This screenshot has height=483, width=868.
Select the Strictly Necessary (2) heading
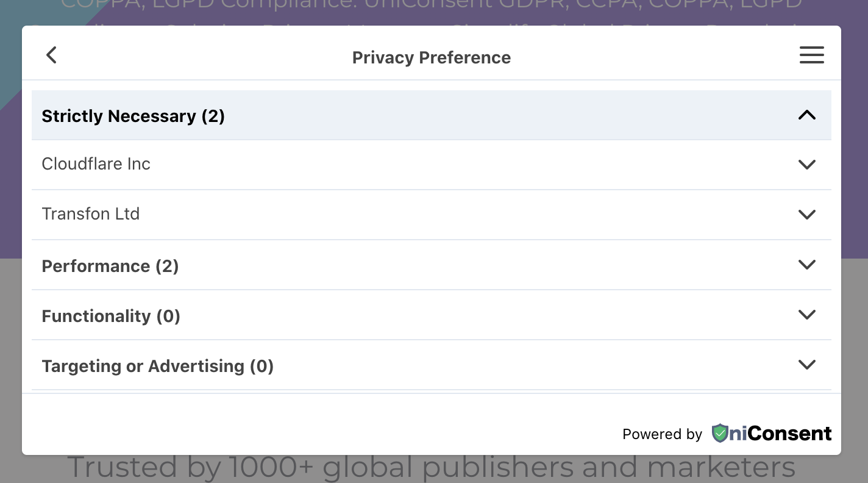pos(133,116)
